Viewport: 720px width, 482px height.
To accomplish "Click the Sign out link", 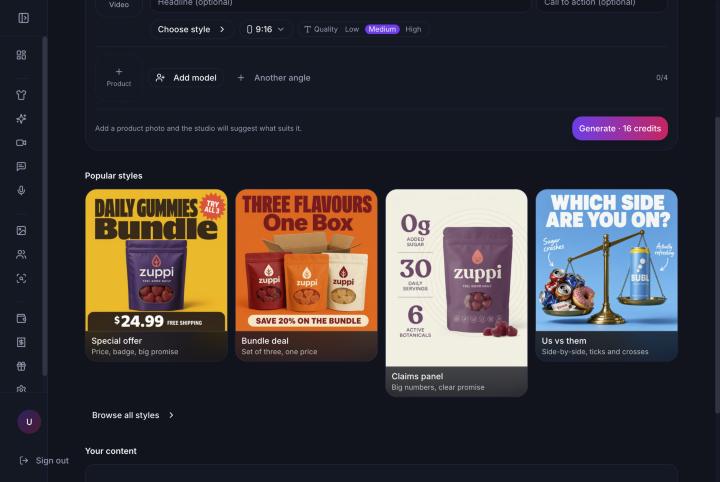I will coord(44,460).
